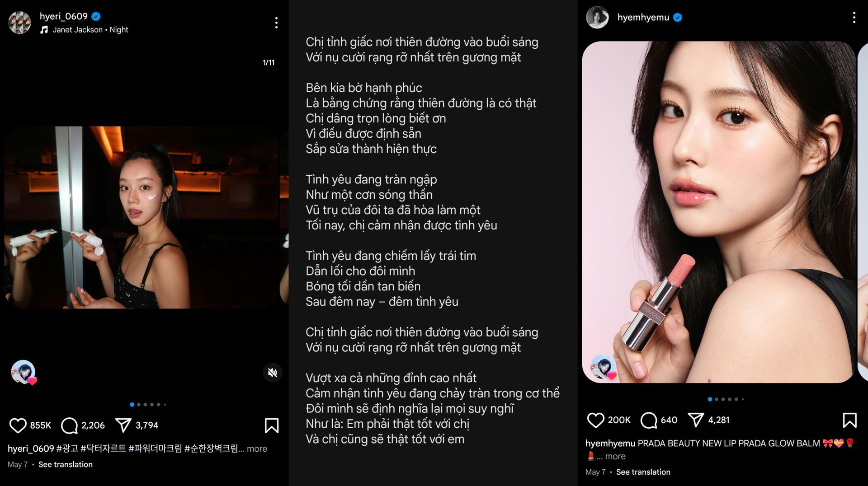Open the three-dot menu for the hyeri_0609 post
Viewport: 868px width, 486px height.
pyautogui.click(x=276, y=23)
